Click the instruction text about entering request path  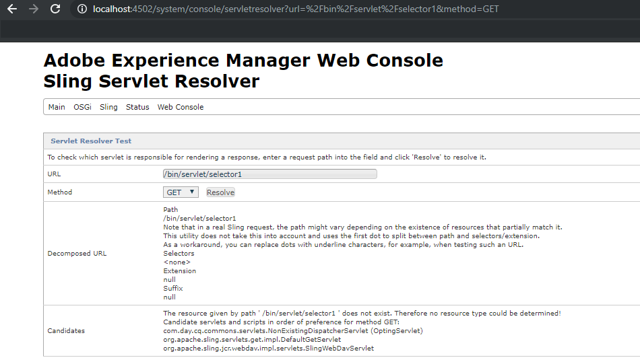pos(267,157)
